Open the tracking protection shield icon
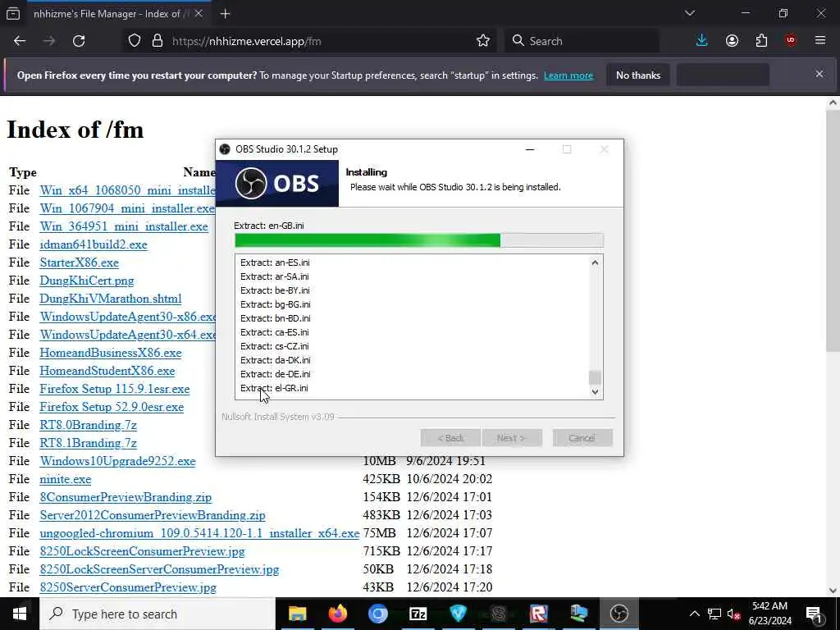 click(135, 41)
